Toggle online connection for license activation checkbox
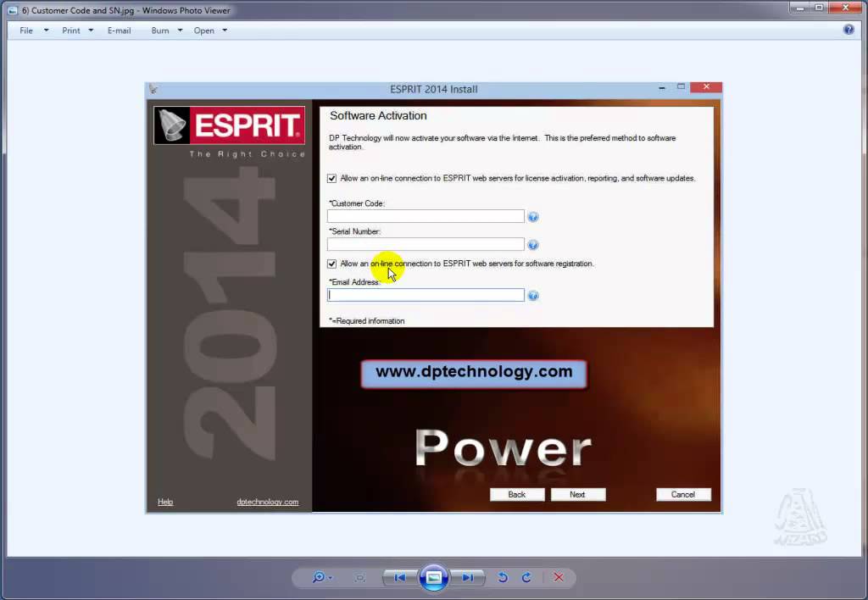 tap(331, 178)
